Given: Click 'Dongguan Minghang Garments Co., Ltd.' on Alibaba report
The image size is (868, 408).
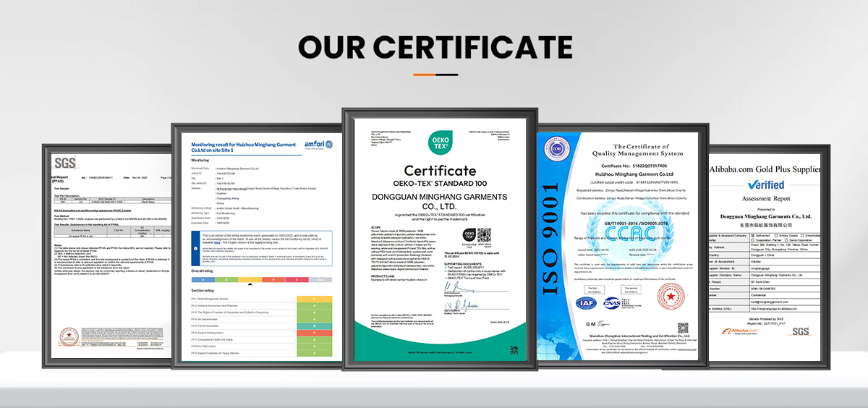Looking at the screenshot, I should pos(765,216).
